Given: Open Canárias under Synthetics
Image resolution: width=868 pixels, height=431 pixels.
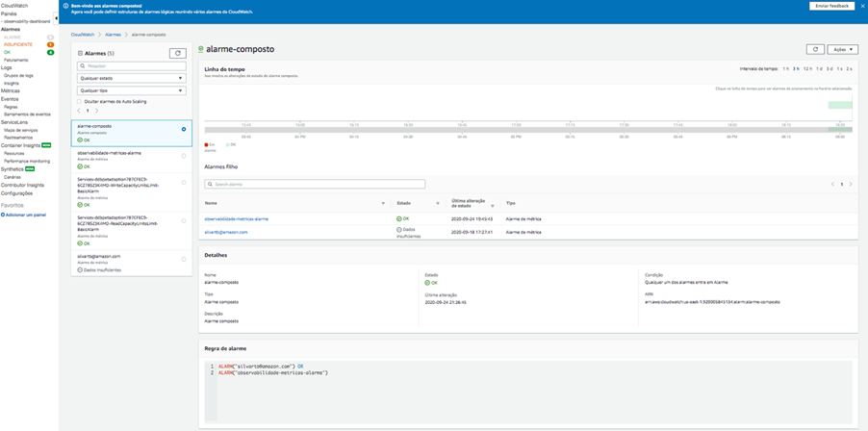Looking at the screenshot, I should (x=13, y=177).
